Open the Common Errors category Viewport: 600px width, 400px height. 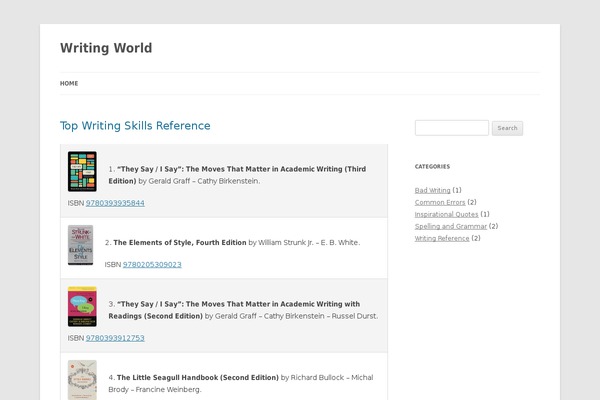(x=440, y=202)
